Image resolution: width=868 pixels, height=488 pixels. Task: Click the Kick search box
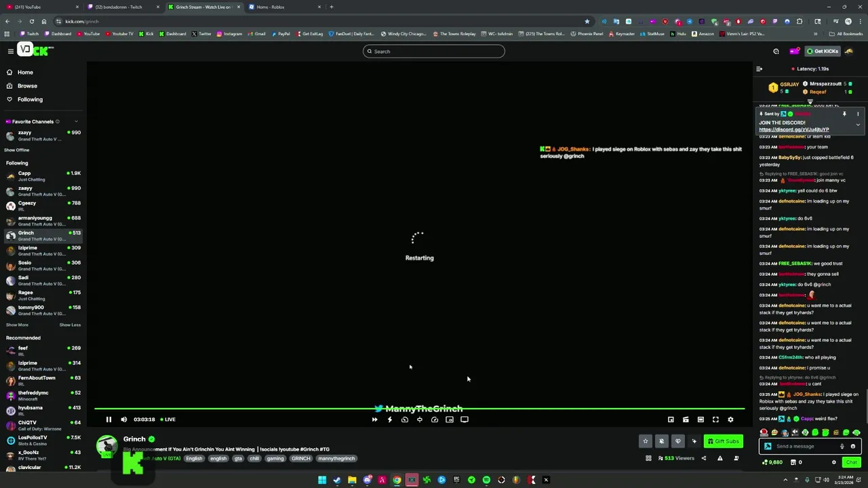[x=434, y=52]
